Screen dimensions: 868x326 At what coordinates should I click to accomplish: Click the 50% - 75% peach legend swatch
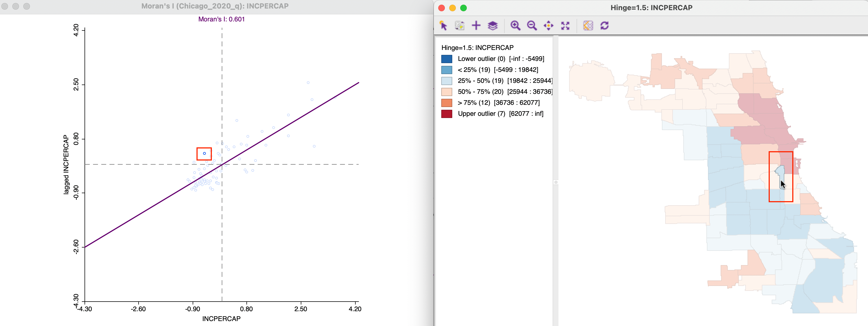coord(446,92)
